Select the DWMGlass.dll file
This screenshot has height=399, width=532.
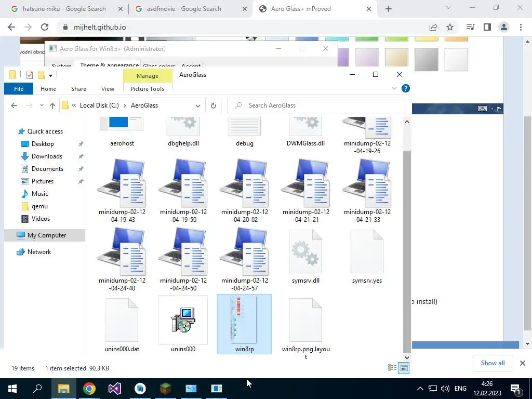click(x=305, y=131)
